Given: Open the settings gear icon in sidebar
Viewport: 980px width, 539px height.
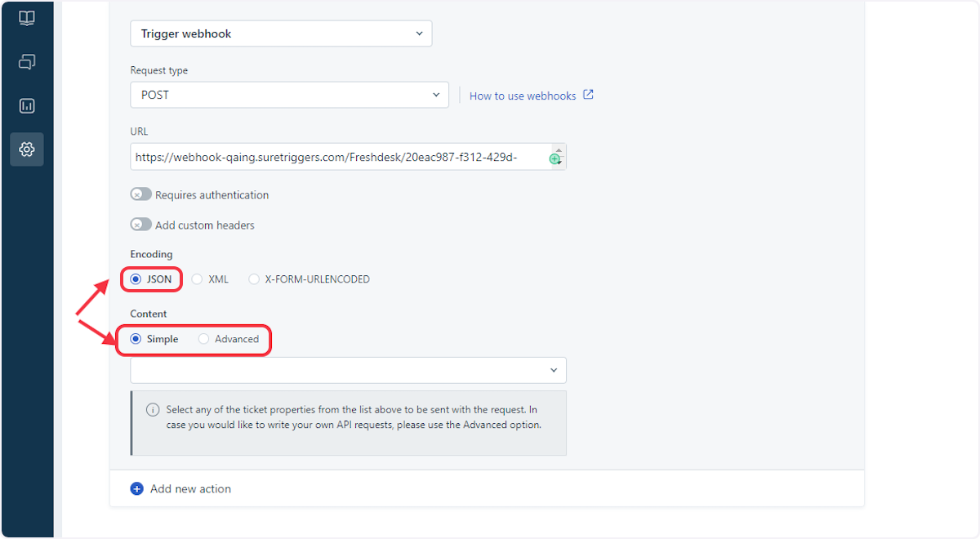Looking at the screenshot, I should tap(27, 149).
